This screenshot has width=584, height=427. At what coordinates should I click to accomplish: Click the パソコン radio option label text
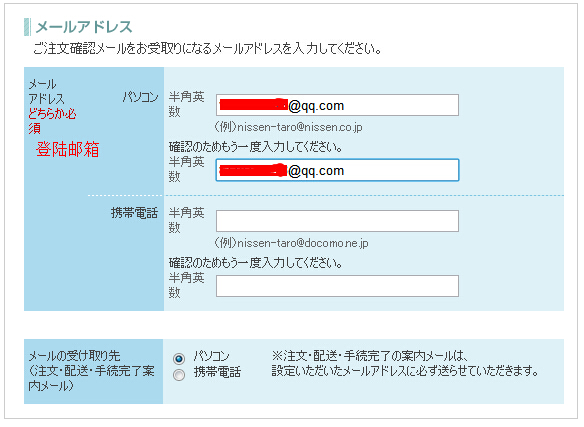tap(211, 357)
